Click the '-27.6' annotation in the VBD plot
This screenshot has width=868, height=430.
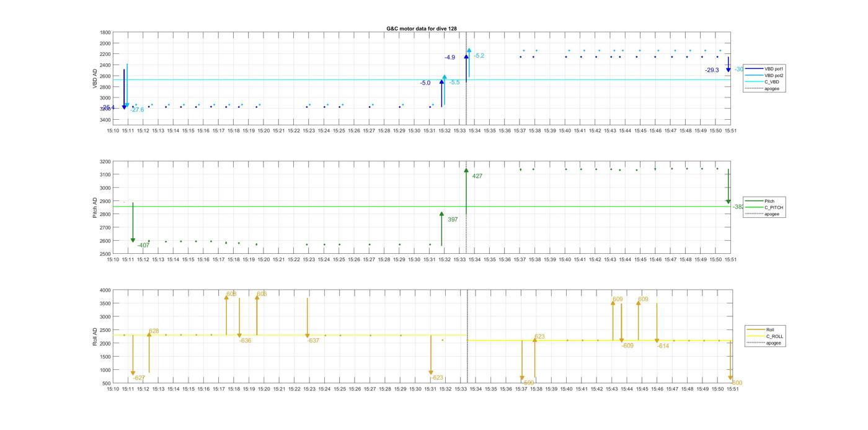[x=137, y=110]
